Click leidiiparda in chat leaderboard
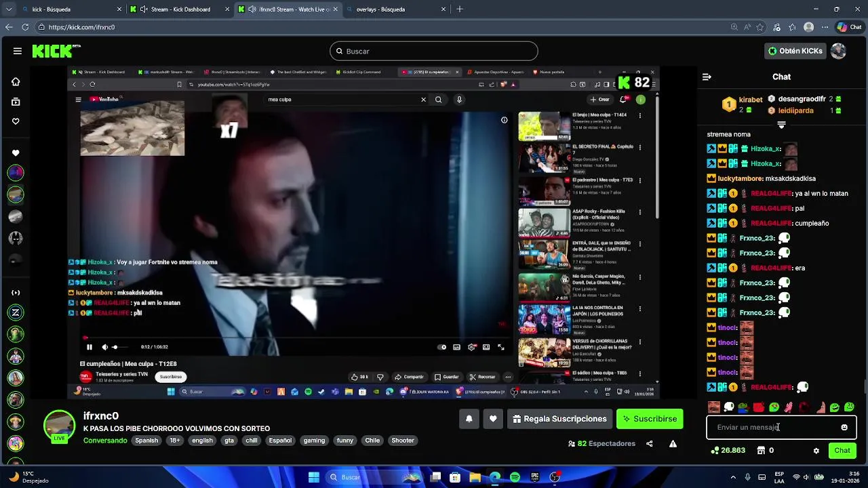Image resolution: width=868 pixels, height=488 pixels. click(795, 110)
